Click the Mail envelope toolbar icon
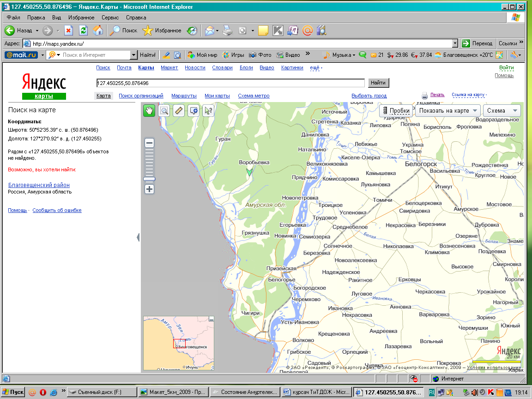The height and width of the screenshot is (399, 532). (x=210, y=30)
